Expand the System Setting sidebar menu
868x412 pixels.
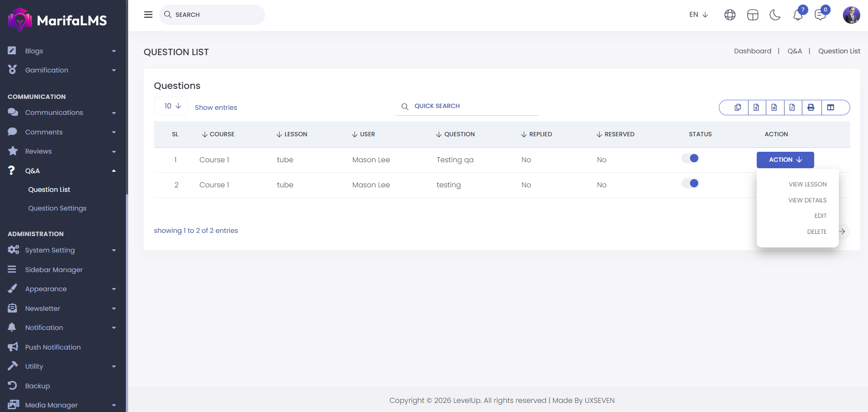(x=62, y=250)
